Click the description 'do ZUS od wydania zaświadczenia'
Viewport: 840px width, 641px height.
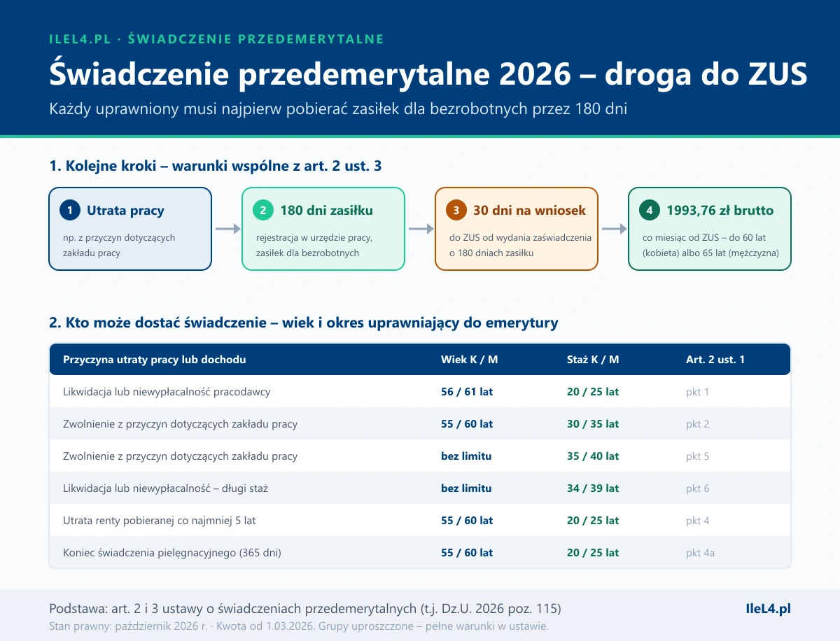[x=520, y=245]
